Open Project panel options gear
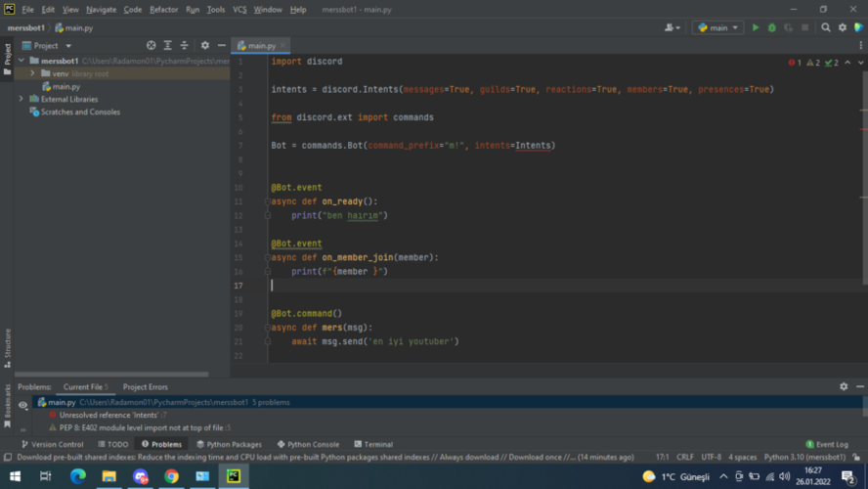 coord(205,45)
